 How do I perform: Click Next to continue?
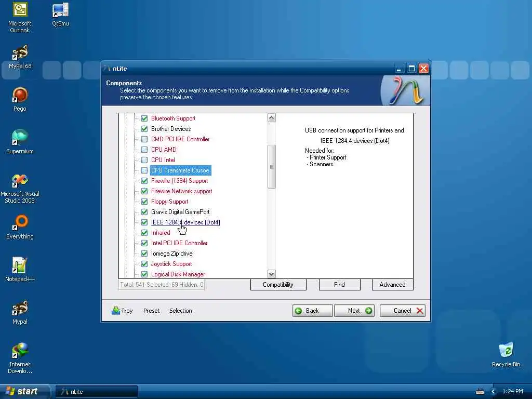[354, 311]
